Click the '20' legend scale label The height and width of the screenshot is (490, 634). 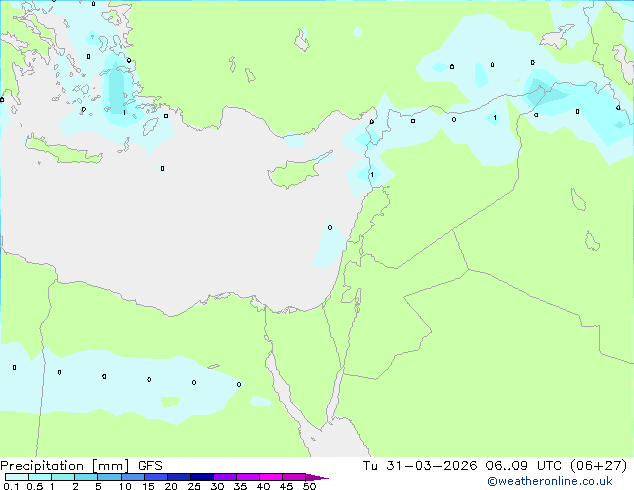coord(171,486)
